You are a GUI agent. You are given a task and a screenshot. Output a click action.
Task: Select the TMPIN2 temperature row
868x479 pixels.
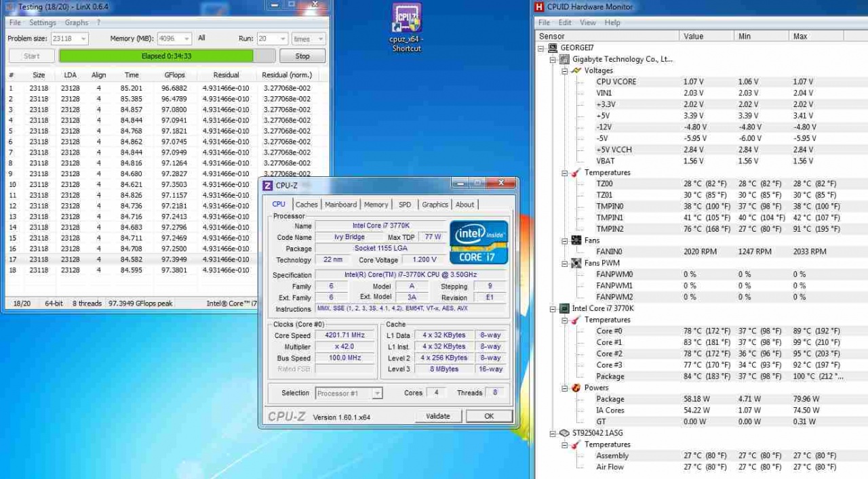pyautogui.click(x=703, y=229)
